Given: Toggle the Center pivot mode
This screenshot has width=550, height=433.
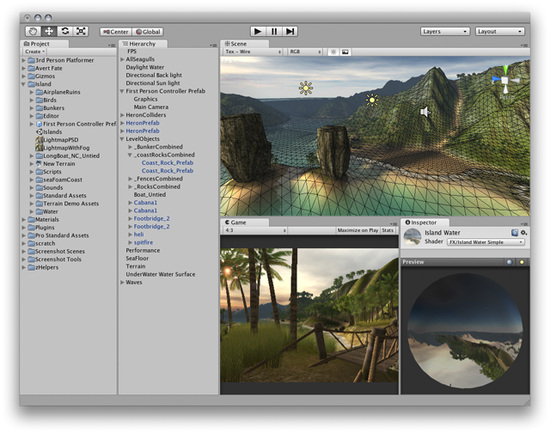Looking at the screenshot, I should tap(116, 32).
